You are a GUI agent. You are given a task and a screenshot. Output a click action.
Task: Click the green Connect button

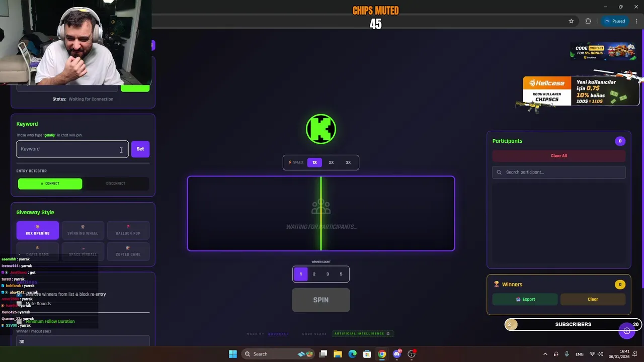pos(50,184)
